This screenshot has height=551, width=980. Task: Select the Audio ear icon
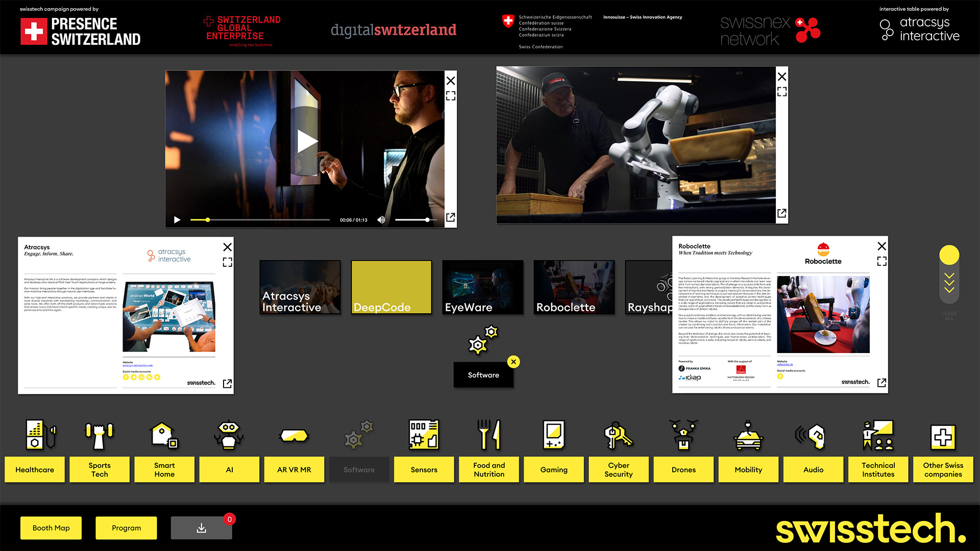(811, 436)
